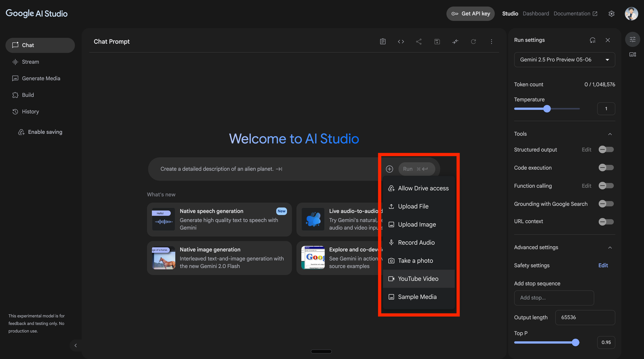The width and height of the screenshot is (644, 359).
Task: Click the Top P value box
Action: pyautogui.click(x=606, y=343)
